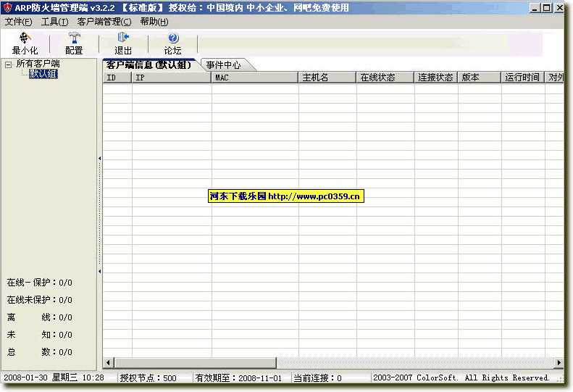Viewport: 573px width, 392px height.
Task: Sort by the 版本 column header
Action: coord(479,78)
